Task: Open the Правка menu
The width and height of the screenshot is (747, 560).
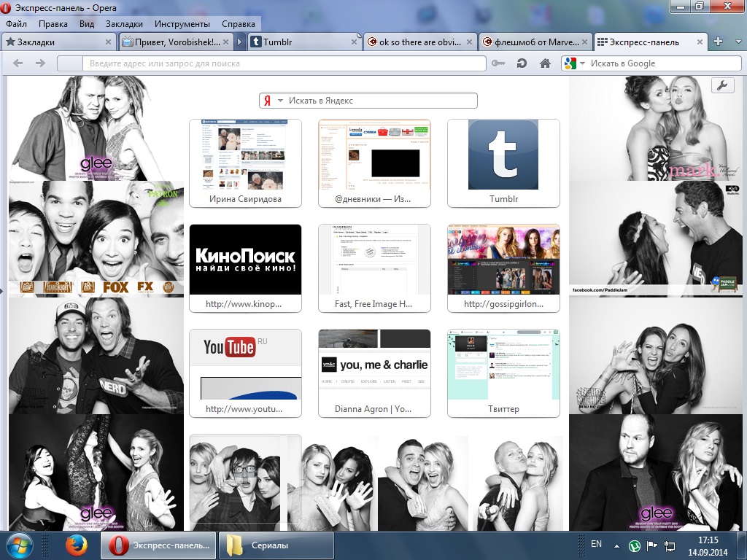Action: pos(53,24)
